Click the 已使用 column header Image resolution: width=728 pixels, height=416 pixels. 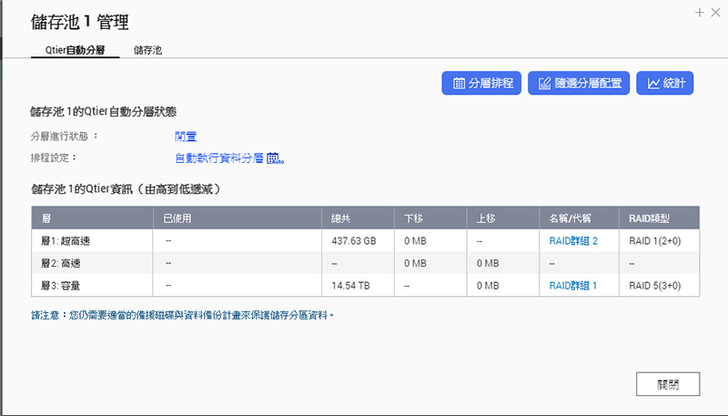[x=177, y=217]
